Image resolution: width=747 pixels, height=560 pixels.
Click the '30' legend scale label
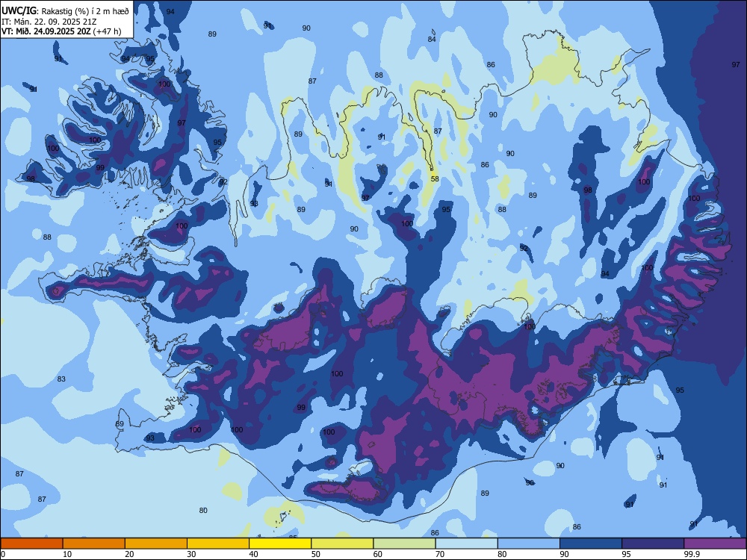191,554
